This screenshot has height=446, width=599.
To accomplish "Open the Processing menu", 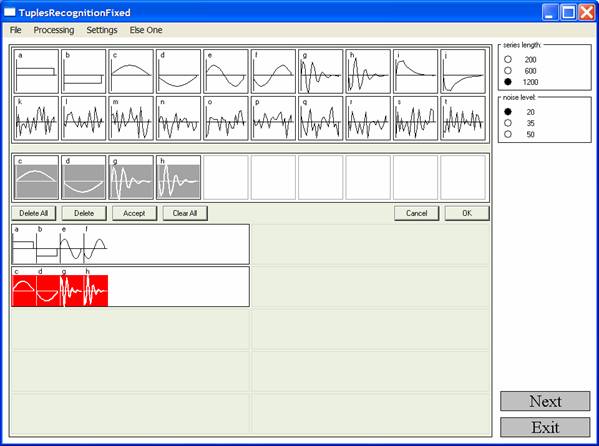I will pyautogui.click(x=54, y=30).
